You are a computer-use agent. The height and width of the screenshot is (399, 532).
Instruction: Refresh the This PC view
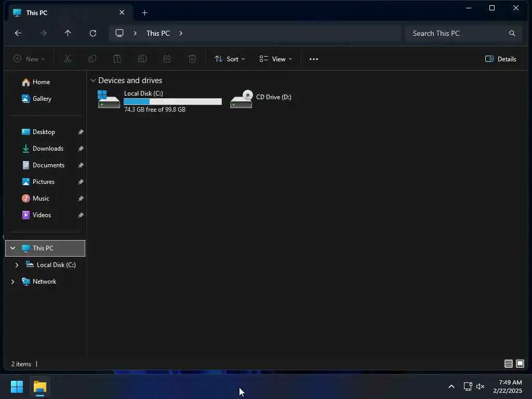pos(93,33)
